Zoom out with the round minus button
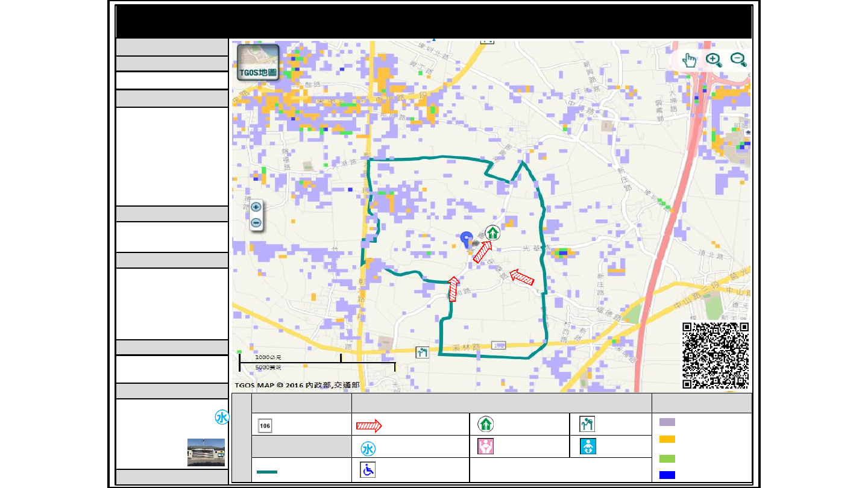868x488 pixels. click(256, 222)
